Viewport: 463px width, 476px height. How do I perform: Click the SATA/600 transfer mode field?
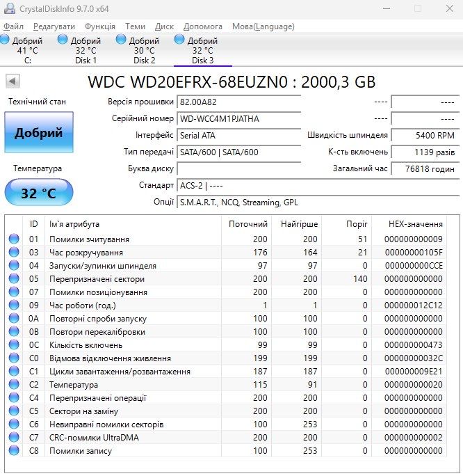pos(239,152)
